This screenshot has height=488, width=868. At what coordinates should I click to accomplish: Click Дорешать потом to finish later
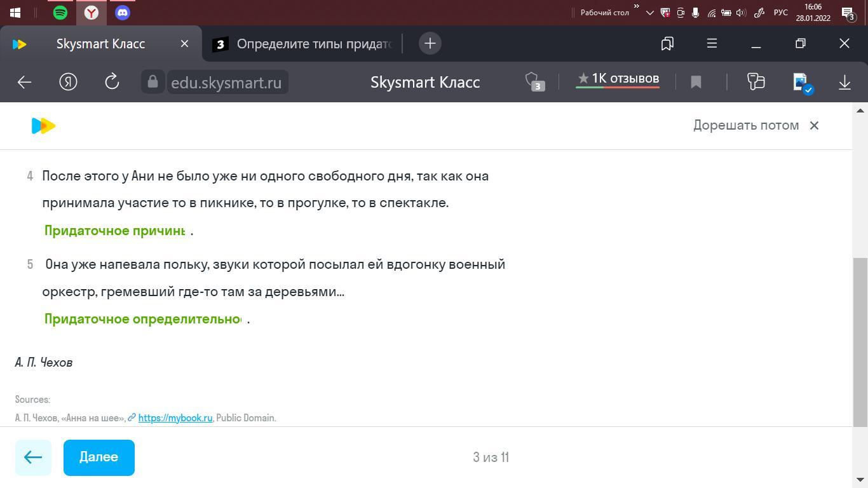[x=746, y=125]
